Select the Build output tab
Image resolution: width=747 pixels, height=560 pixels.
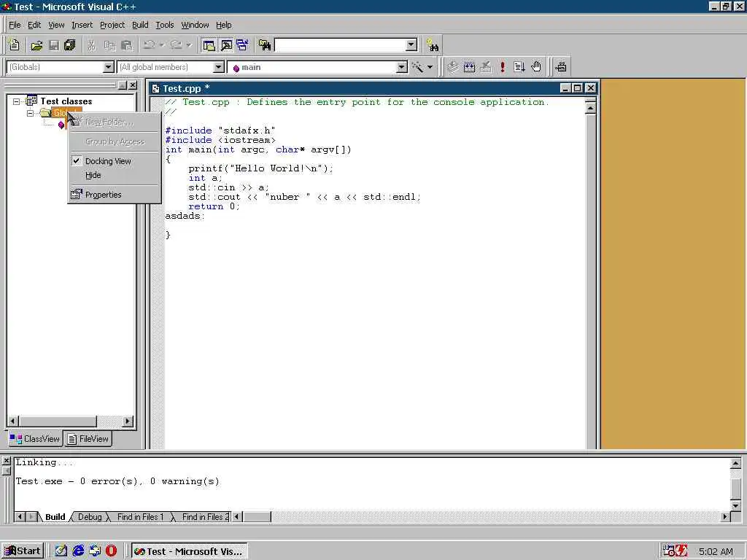click(55, 517)
